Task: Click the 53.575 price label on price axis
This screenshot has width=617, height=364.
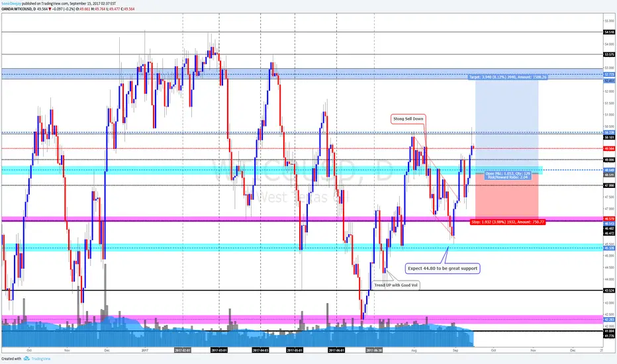Action: click(609, 55)
